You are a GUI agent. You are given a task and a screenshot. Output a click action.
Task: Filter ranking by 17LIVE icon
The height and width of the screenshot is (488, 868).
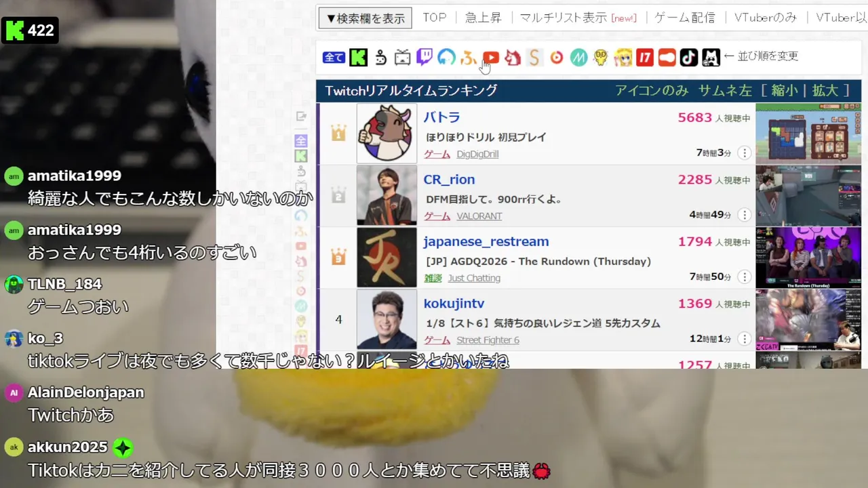[645, 58]
